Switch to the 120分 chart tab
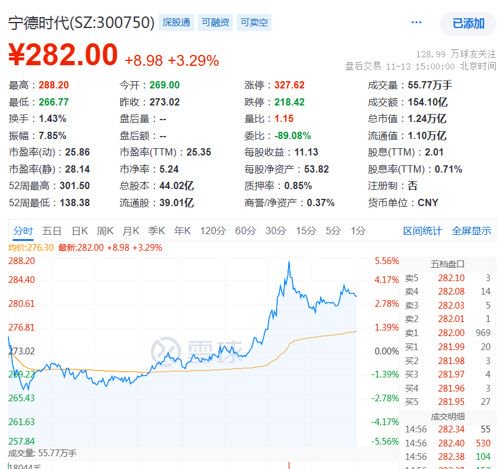500x469 pixels. point(213,231)
